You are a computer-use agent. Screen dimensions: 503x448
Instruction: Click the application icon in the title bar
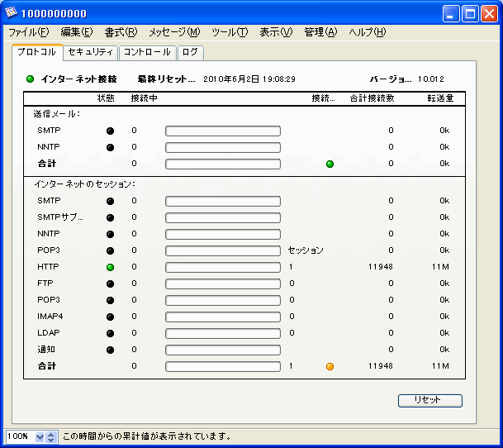12,13
